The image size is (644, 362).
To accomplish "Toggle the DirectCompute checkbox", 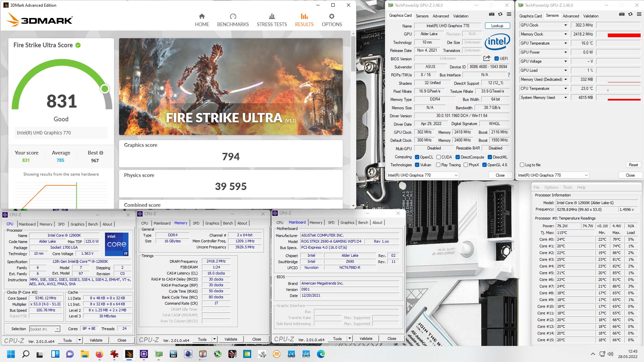I will (458, 157).
